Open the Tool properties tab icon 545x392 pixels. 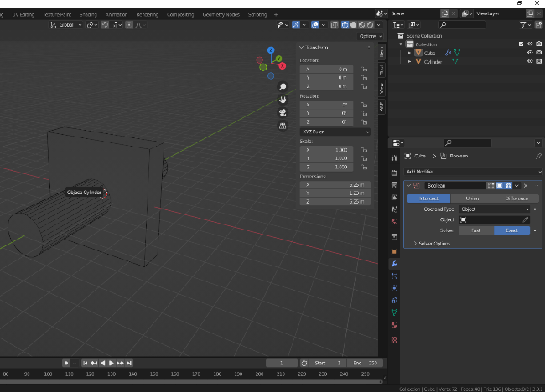(x=394, y=158)
